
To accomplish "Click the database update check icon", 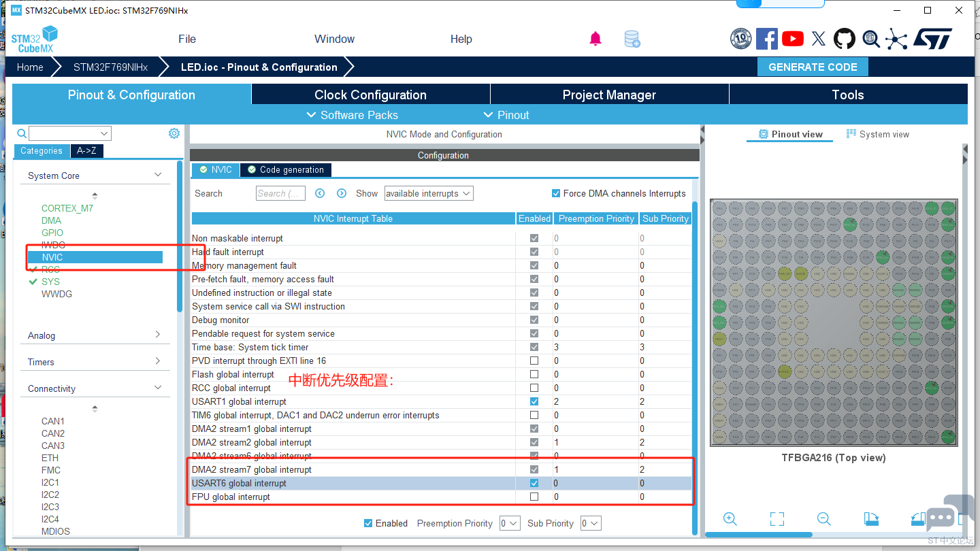I will 632,39.
